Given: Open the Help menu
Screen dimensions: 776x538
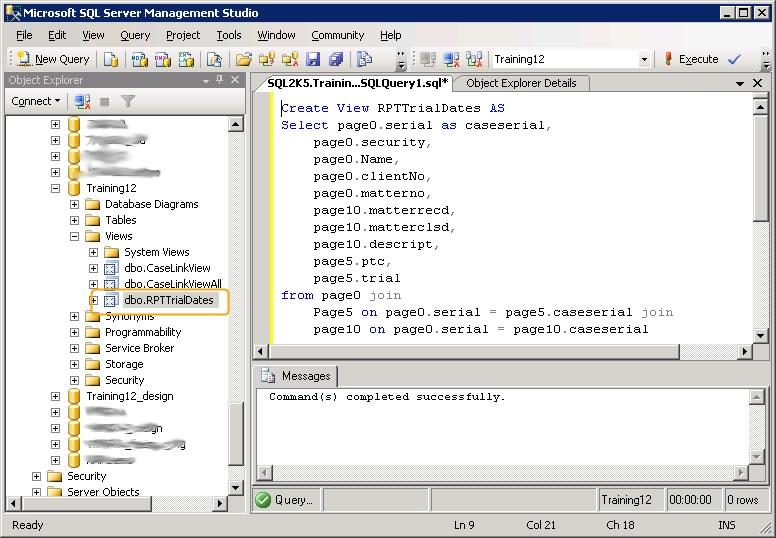Looking at the screenshot, I should click(x=390, y=35).
